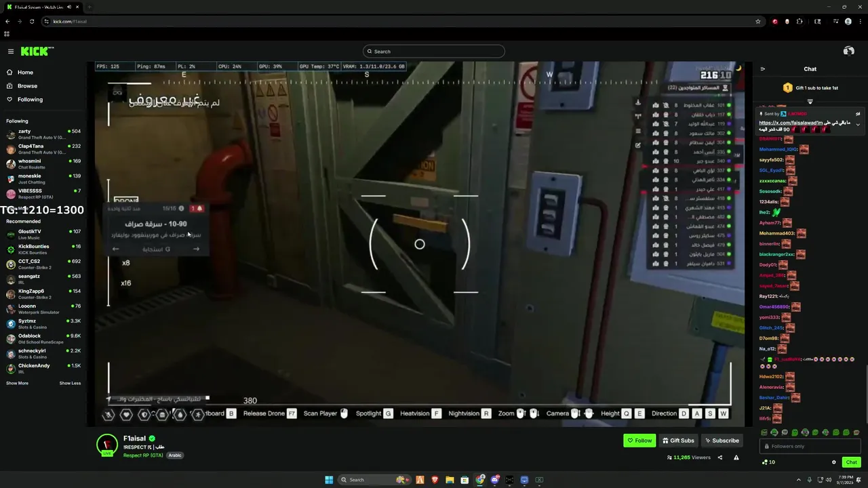868x488 pixels.
Task: Click the Windows taskbar Search box
Action: (x=375, y=480)
